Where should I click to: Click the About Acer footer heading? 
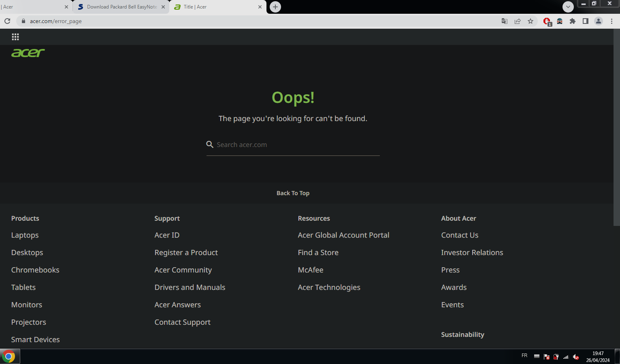458,218
